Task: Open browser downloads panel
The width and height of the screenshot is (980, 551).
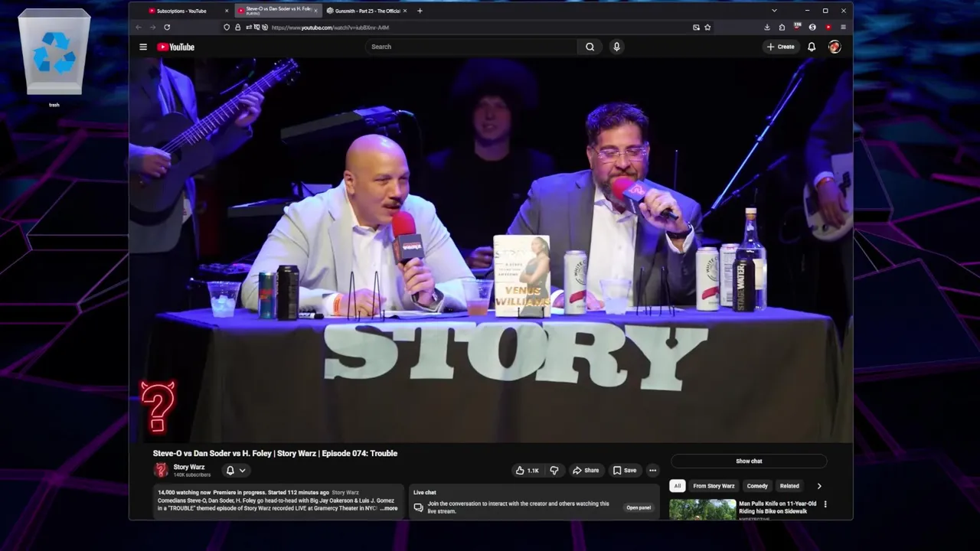Action: 767,28
